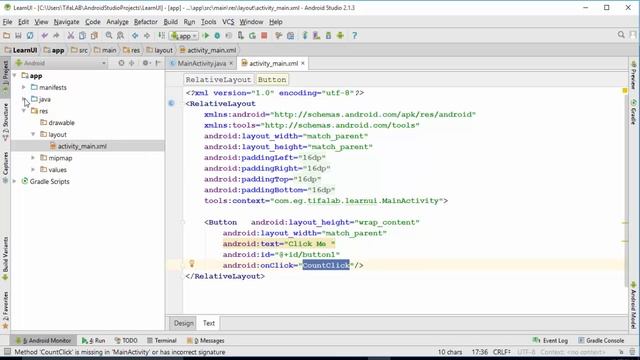Run the app with the green play icon

click(x=206, y=36)
